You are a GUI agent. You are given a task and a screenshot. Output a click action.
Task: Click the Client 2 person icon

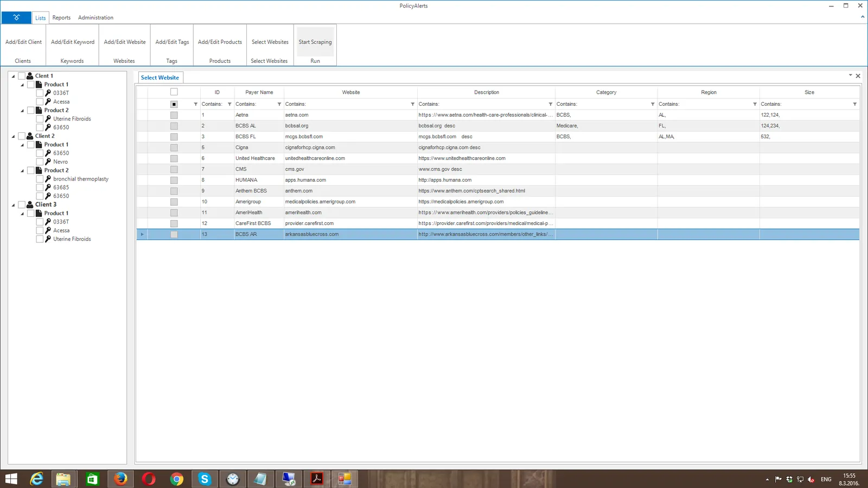pyautogui.click(x=30, y=136)
